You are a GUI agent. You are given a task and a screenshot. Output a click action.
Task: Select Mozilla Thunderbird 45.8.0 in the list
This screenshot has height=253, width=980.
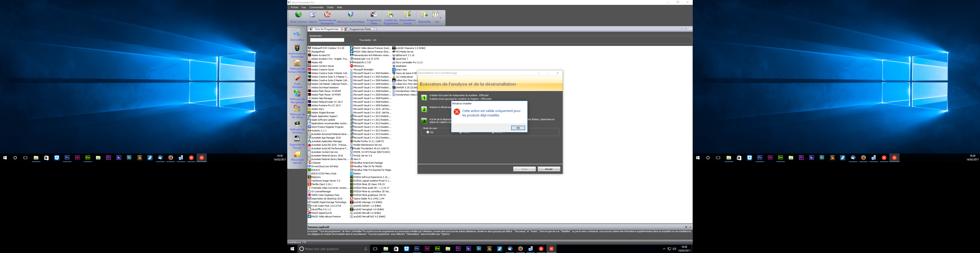[x=369, y=149]
